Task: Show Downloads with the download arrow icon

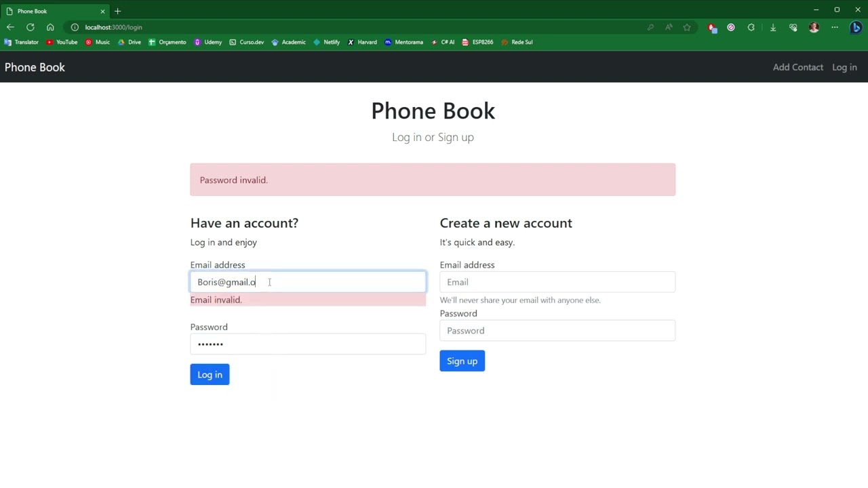Action: point(773,27)
